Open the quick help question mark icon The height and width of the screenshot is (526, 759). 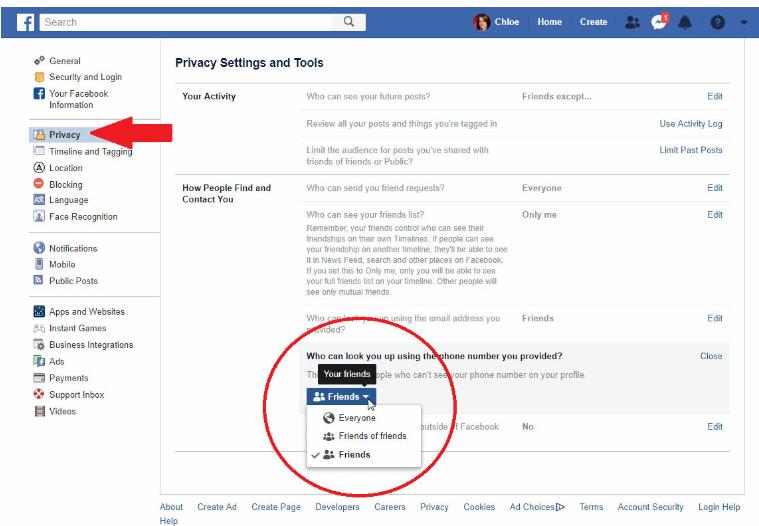[x=717, y=22]
